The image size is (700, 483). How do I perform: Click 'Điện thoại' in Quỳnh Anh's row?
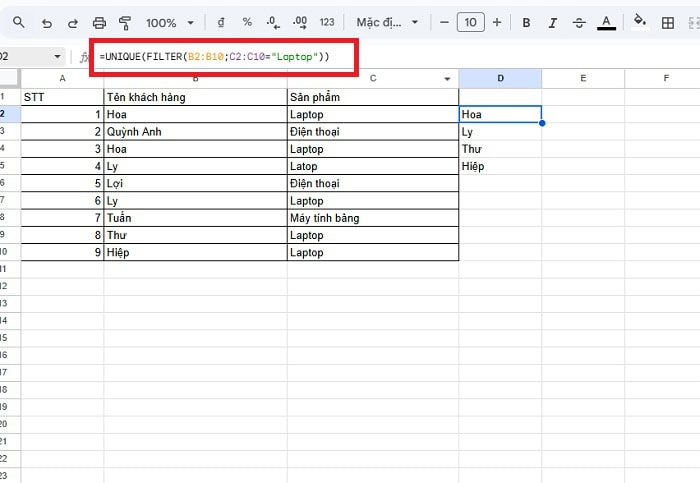pyautogui.click(x=373, y=132)
